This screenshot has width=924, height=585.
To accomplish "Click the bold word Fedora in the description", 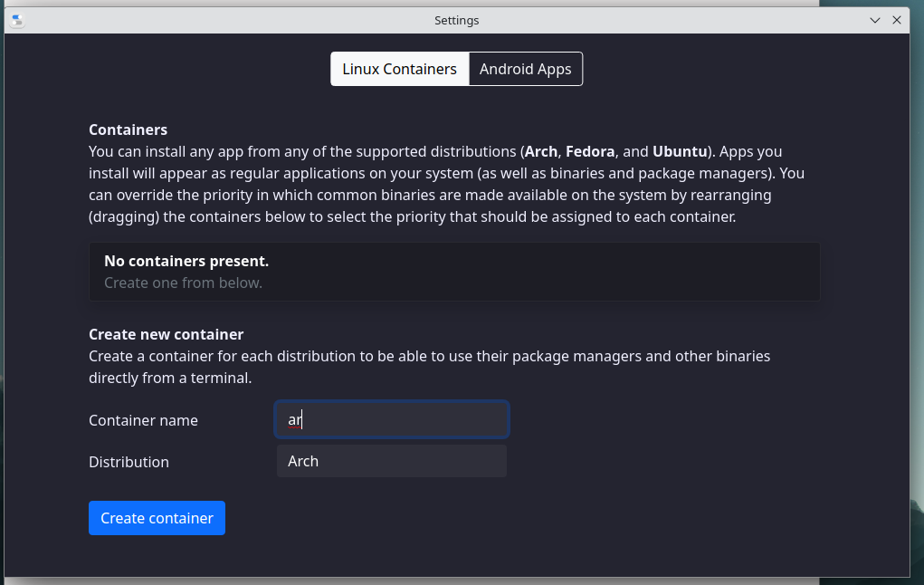I will pyautogui.click(x=590, y=151).
